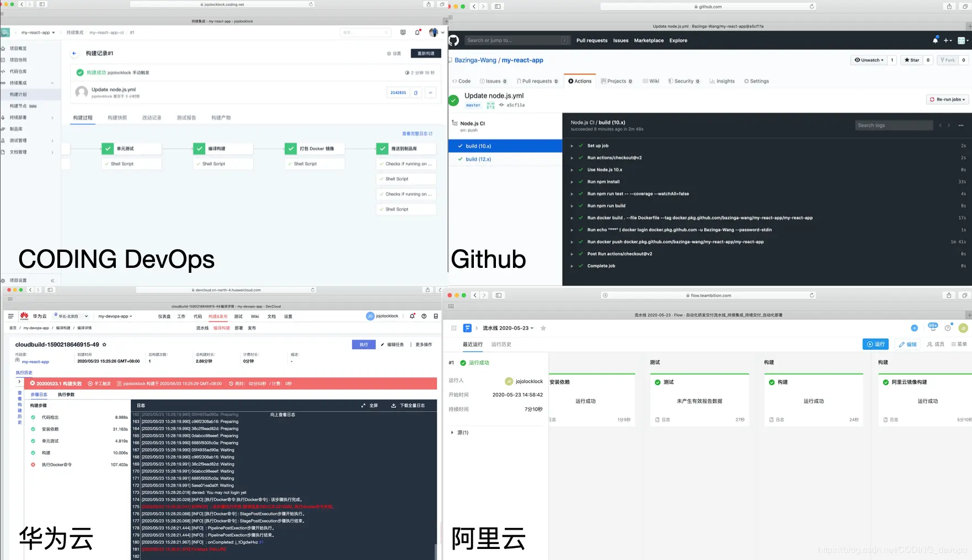Switch to 运行历史 tab in Flow

click(x=501, y=344)
